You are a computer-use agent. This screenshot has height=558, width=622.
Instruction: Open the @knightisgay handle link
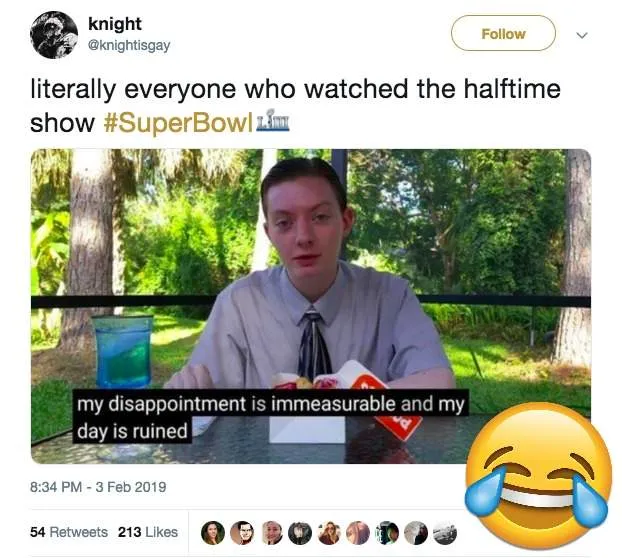point(129,45)
